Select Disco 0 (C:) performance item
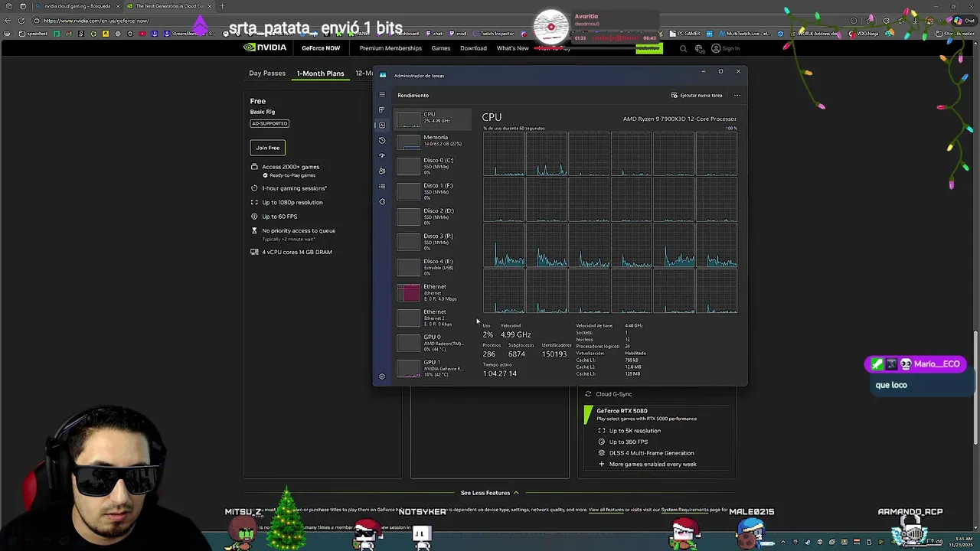980x551 pixels. click(433, 166)
